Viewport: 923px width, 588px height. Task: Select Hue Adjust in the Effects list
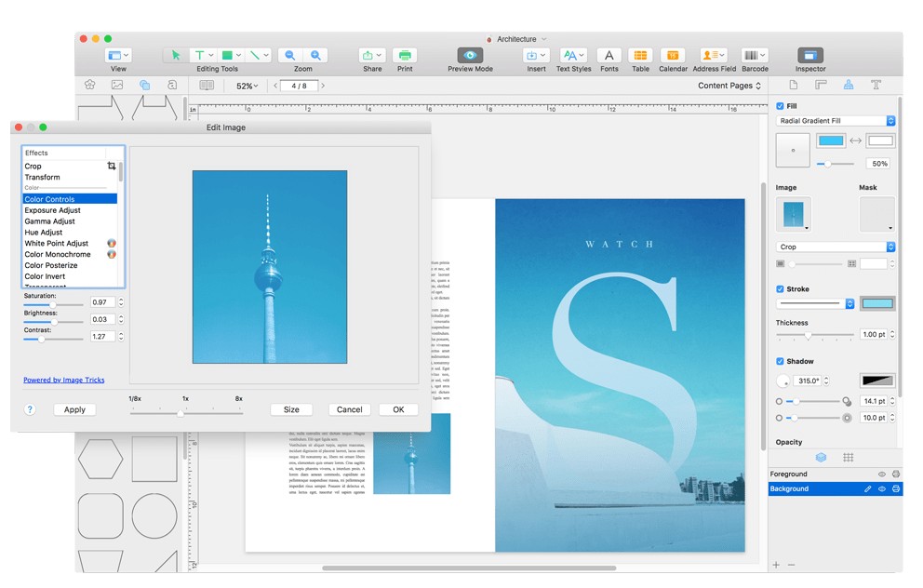coord(44,233)
